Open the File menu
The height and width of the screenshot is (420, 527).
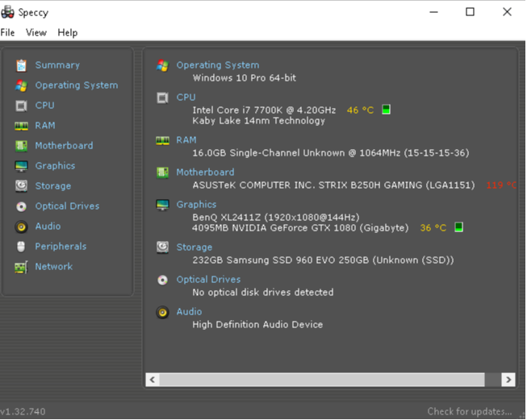point(8,32)
